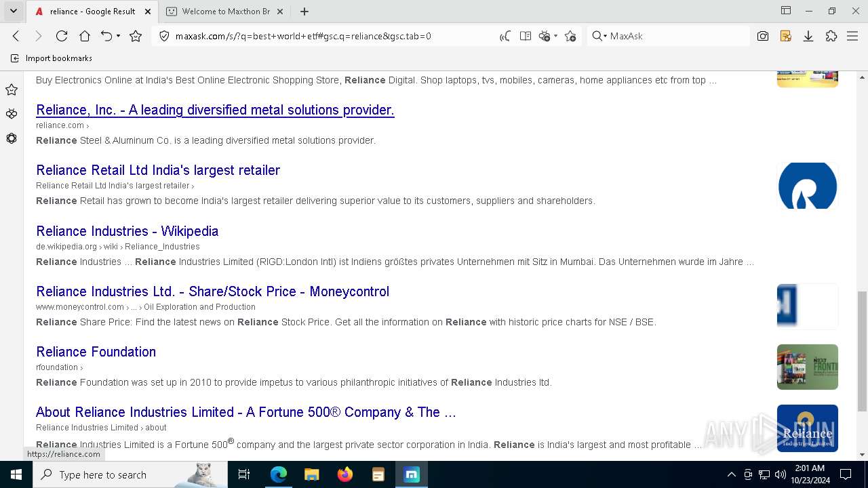Open the favorites star in toolbar
The width and height of the screenshot is (868, 488).
pyautogui.click(x=136, y=36)
